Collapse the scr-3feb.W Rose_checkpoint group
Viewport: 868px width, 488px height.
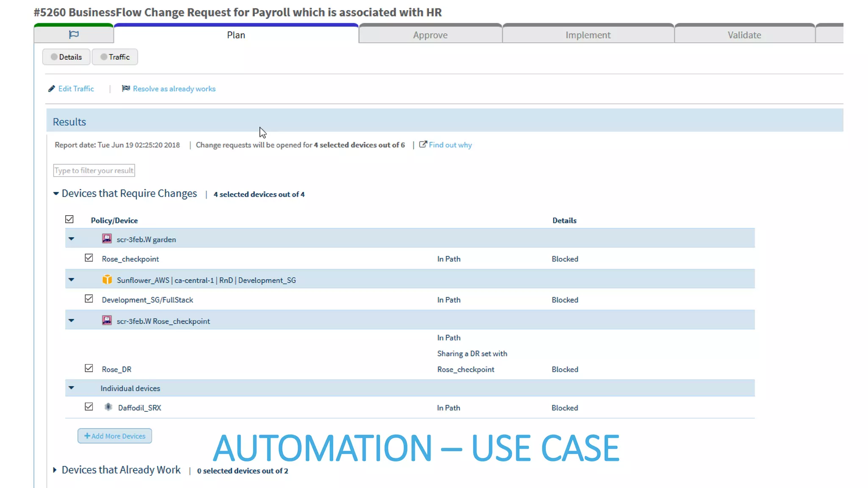tap(71, 321)
